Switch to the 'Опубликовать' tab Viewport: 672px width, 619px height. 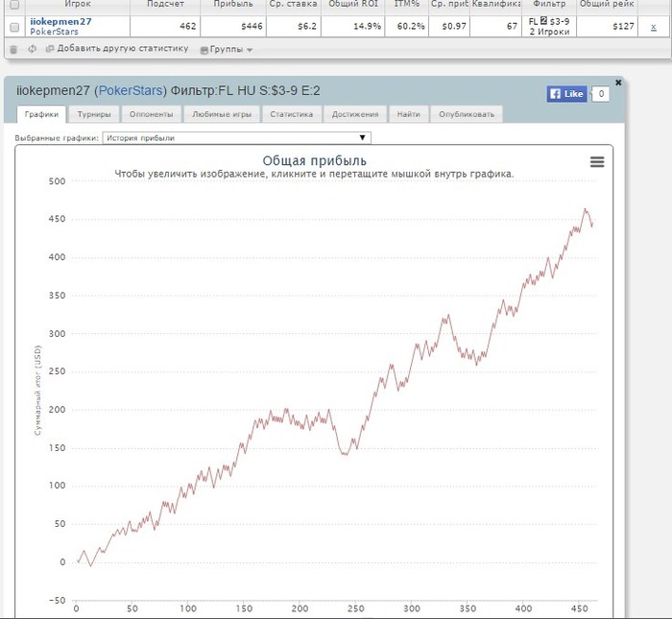467,114
